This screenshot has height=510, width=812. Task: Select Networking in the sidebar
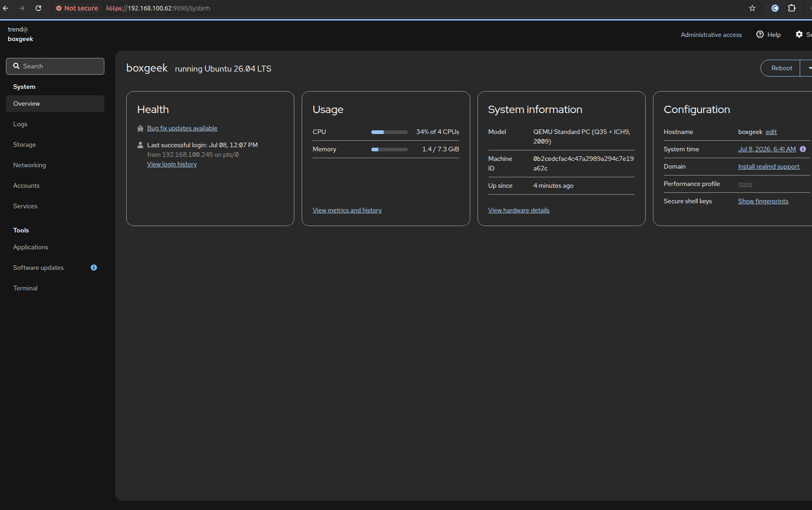click(x=55, y=165)
